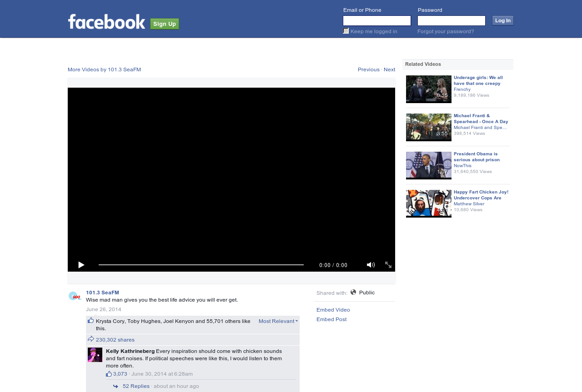This screenshot has width=582, height=392.
Task: Toggle Keep me logged in checkbox
Action: 346,31
